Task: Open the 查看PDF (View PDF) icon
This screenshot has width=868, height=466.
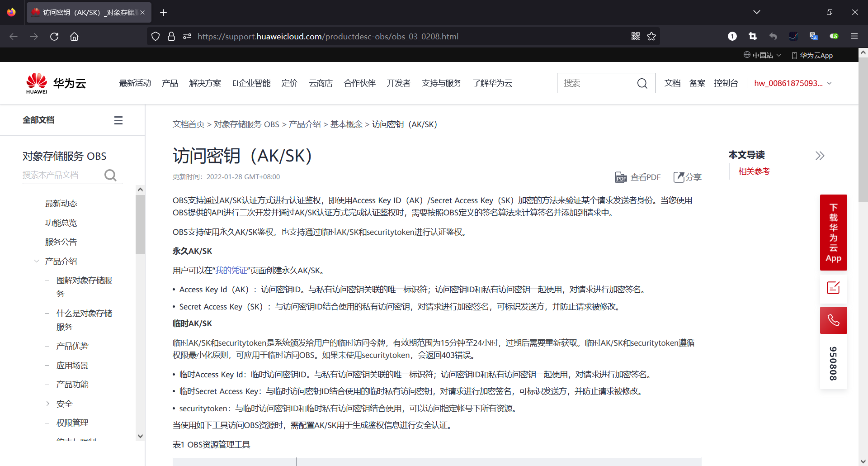Action: click(x=621, y=177)
